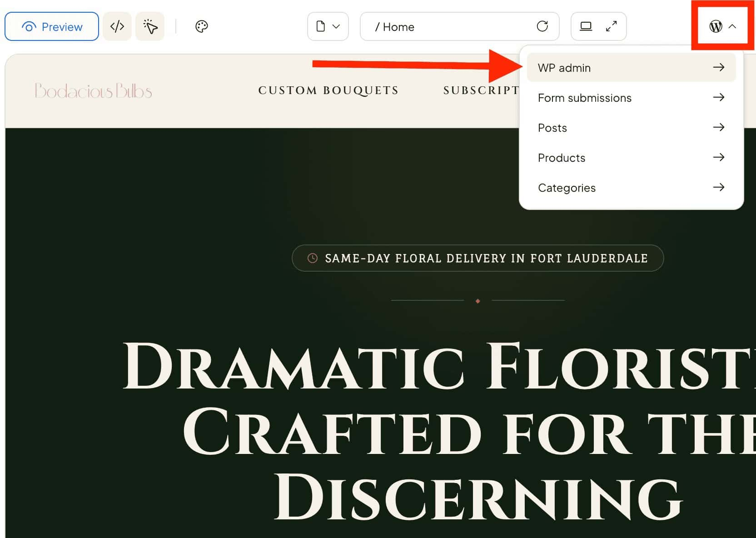The width and height of the screenshot is (756, 538).
Task: Click the Same-Day Floral Delivery badge
Action: pos(477,258)
